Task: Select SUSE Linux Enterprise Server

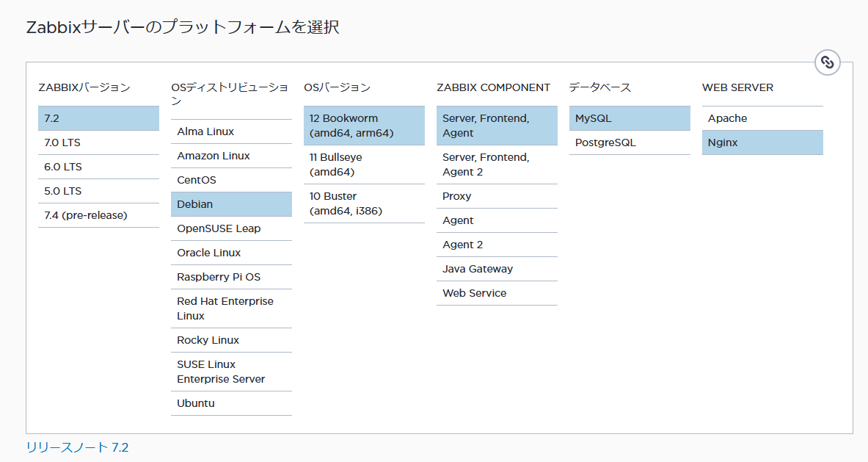Action: coord(231,372)
